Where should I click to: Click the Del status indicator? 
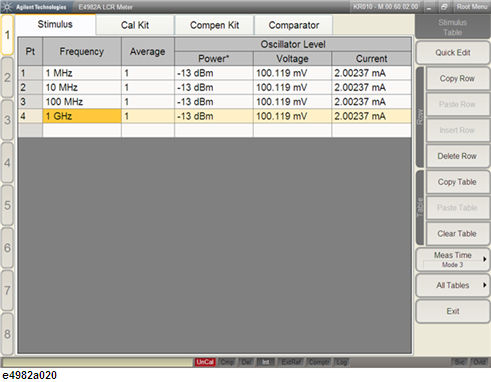tap(246, 362)
